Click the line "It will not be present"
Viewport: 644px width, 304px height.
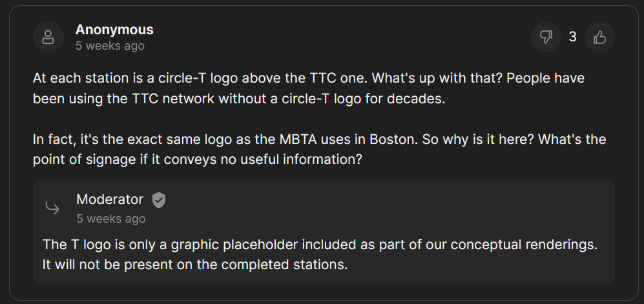click(x=195, y=265)
